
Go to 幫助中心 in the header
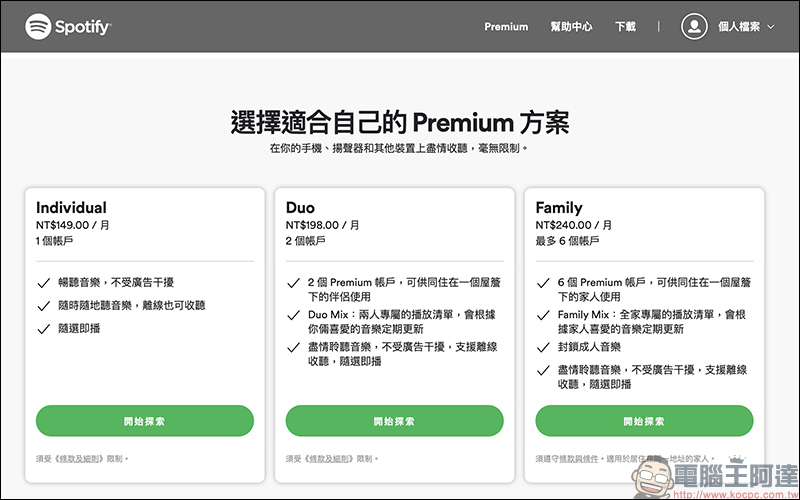(x=571, y=27)
